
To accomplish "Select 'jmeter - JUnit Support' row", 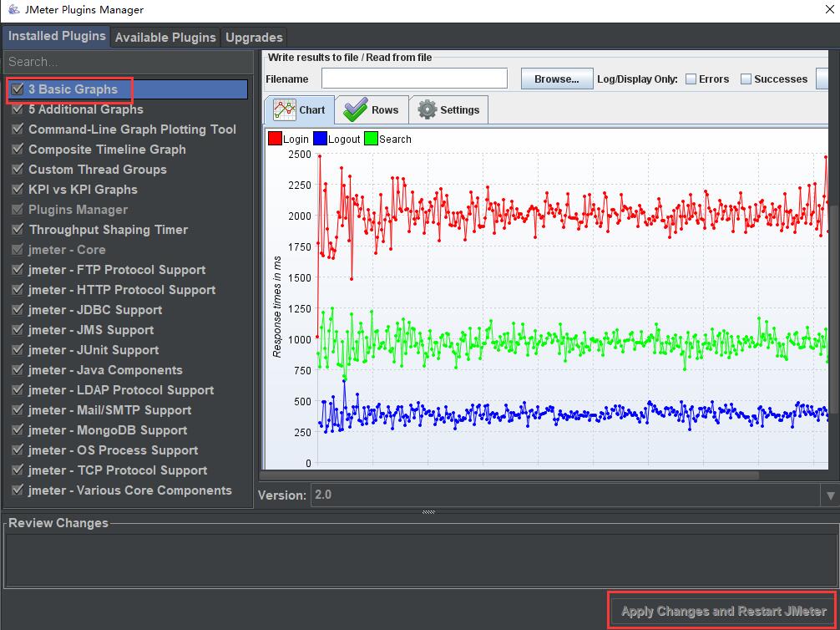I will 128,350.
